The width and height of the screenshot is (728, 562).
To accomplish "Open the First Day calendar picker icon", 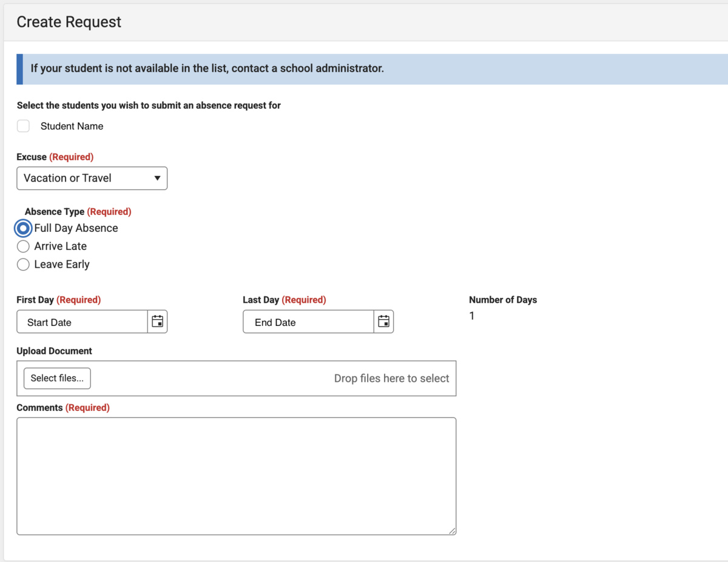I will click(157, 322).
